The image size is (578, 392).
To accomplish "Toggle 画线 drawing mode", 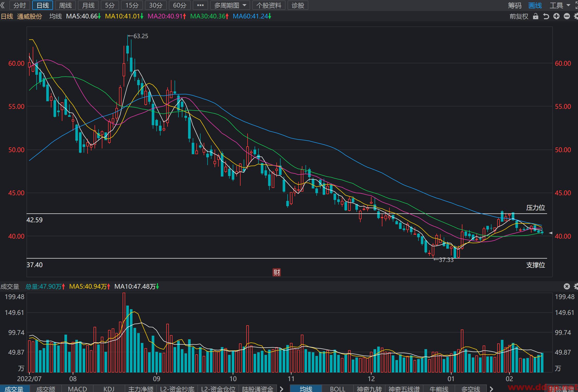I will pos(535,5).
